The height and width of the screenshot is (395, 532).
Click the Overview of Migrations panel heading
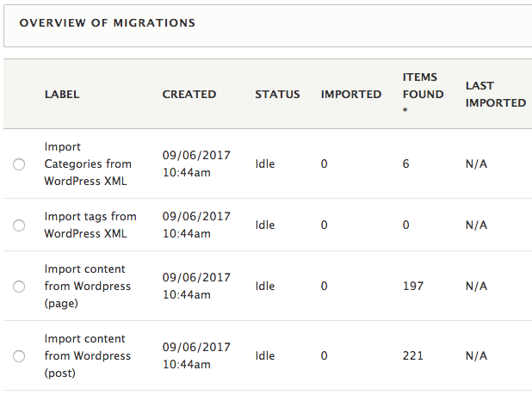point(108,22)
